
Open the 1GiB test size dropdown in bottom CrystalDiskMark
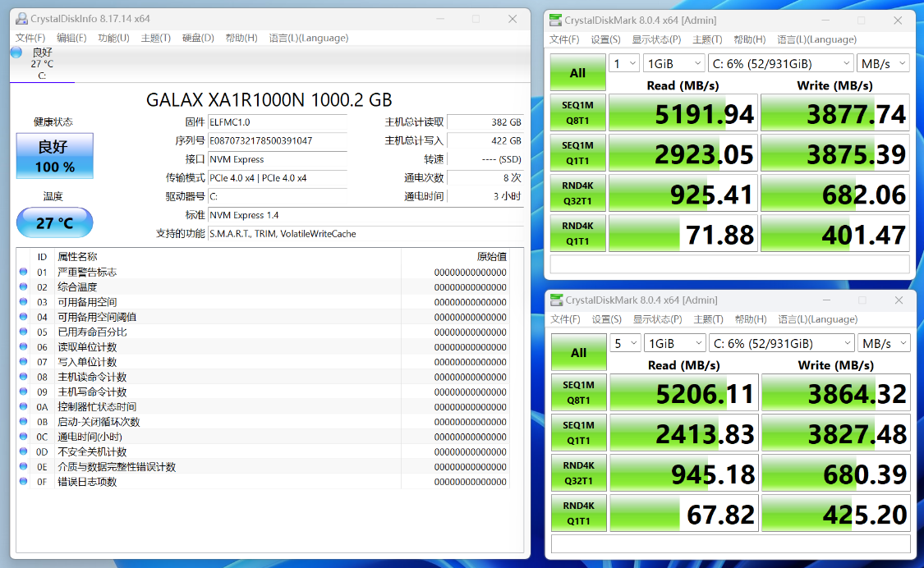point(675,344)
